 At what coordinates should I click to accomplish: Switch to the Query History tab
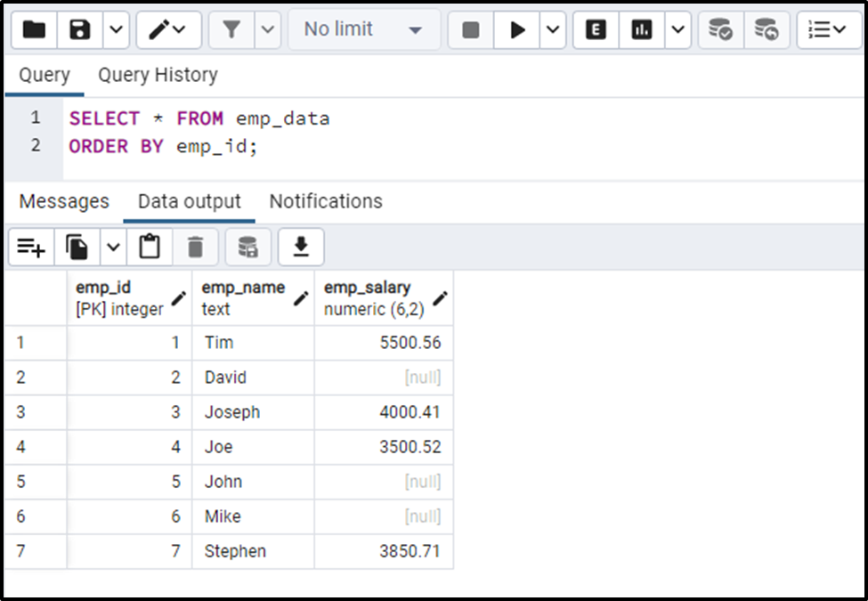(x=158, y=75)
